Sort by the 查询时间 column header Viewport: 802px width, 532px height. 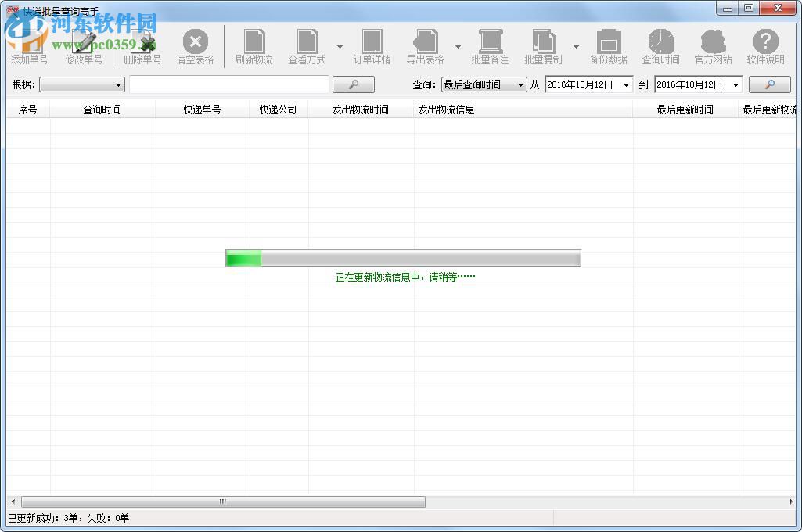pos(102,110)
